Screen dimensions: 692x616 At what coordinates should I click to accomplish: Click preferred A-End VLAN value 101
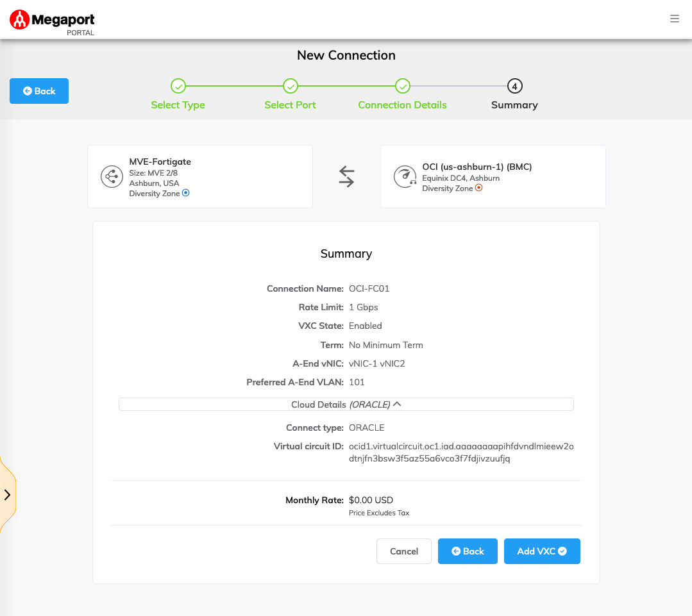click(357, 382)
